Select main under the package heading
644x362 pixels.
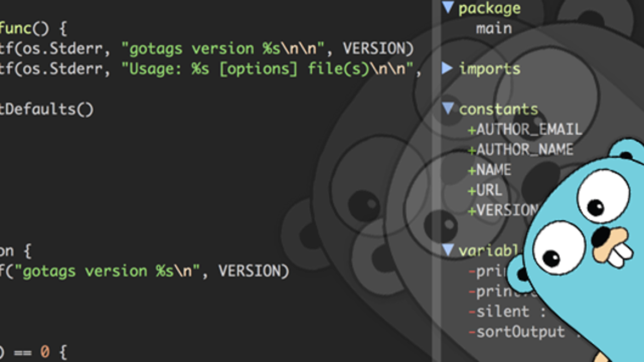[x=494, y=28]
